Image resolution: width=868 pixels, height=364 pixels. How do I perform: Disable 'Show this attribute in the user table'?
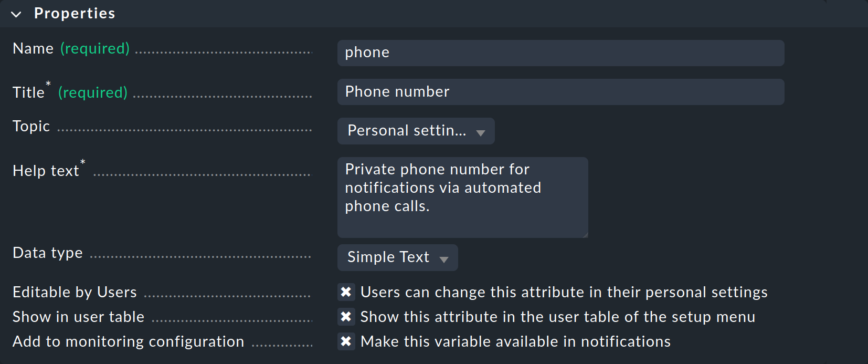pyautogui.click(x=346, y=316)
